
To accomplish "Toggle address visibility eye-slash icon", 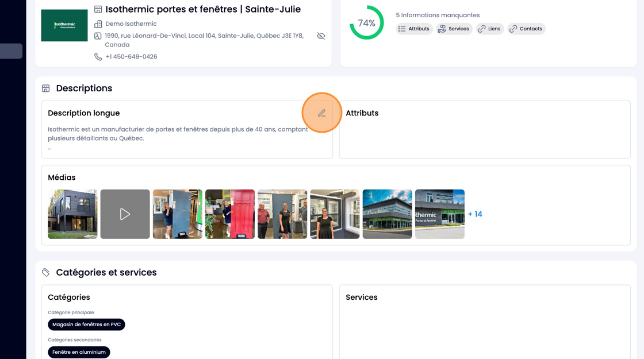I will point(321,36).
